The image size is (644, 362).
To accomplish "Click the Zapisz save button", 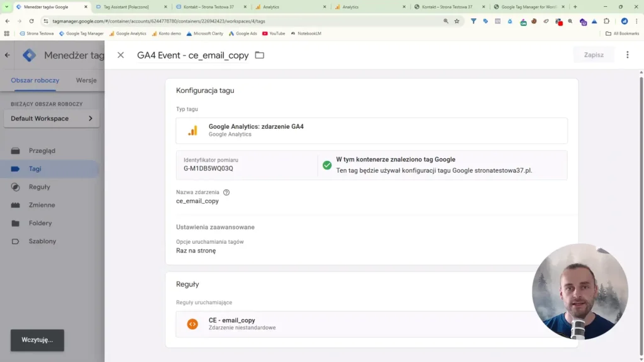I will [594, 55].
